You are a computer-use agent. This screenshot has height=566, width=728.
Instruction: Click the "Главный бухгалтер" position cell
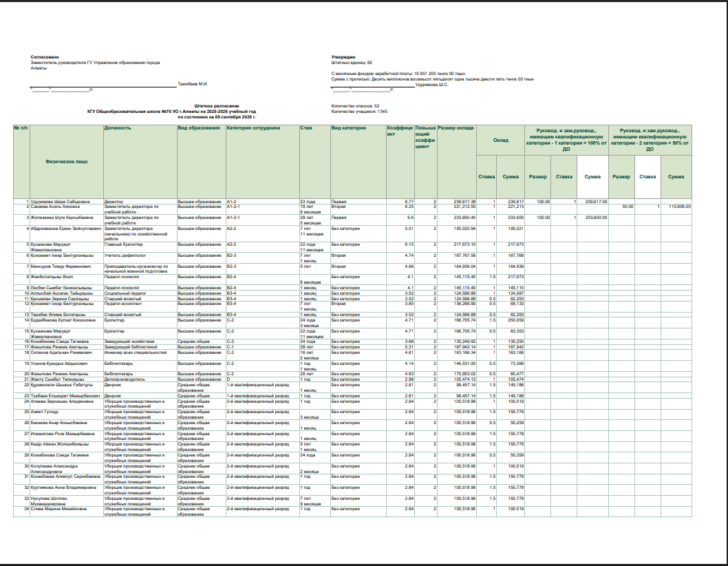pyautogui.click(x=122, y=244)
